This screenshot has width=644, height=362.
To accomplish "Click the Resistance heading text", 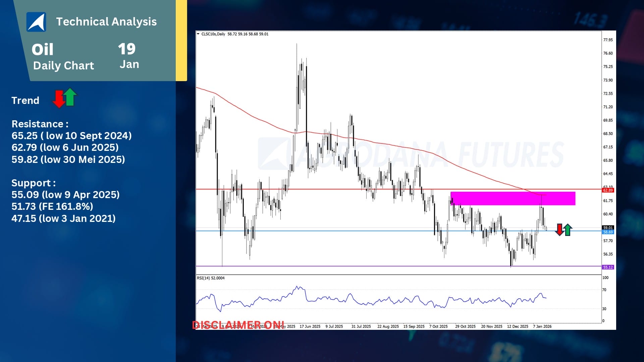I will coord(40,124).
